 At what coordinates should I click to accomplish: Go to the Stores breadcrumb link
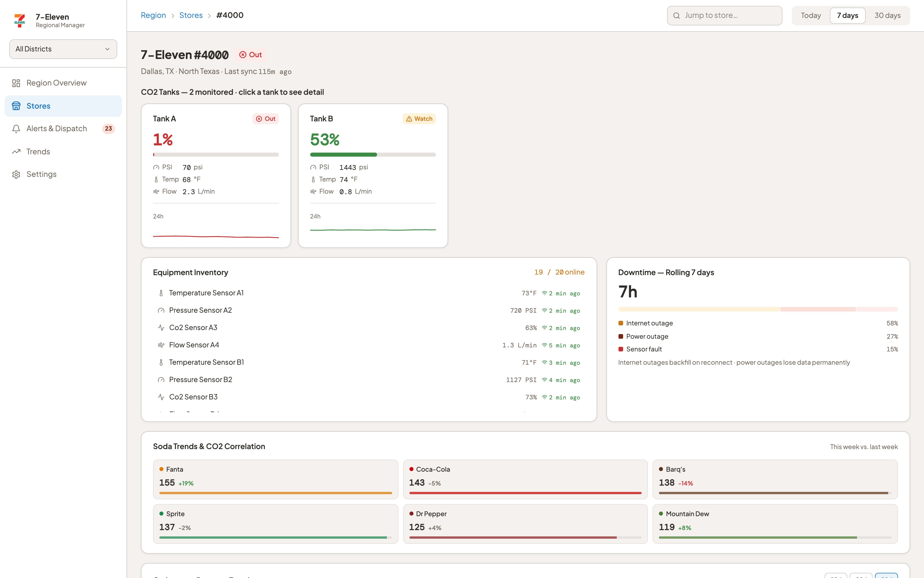click(191, 15)
